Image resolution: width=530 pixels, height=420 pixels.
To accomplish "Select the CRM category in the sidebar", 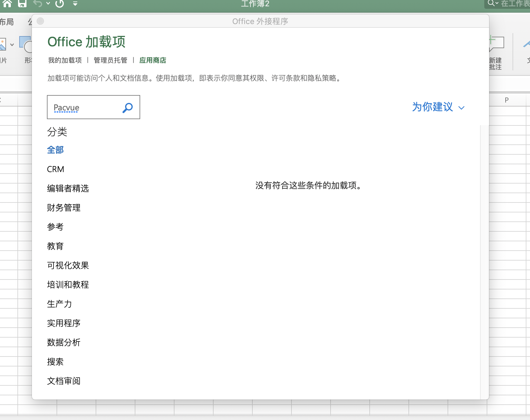I will (x=55, y=169).
